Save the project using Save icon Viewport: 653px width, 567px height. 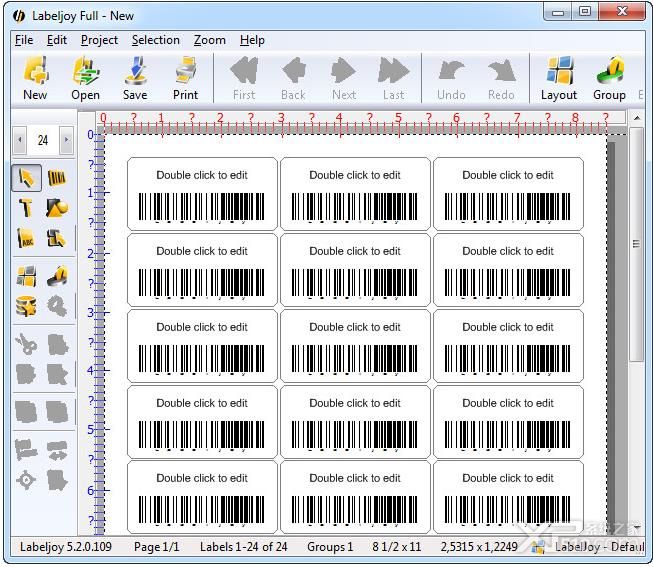point(135,78)
